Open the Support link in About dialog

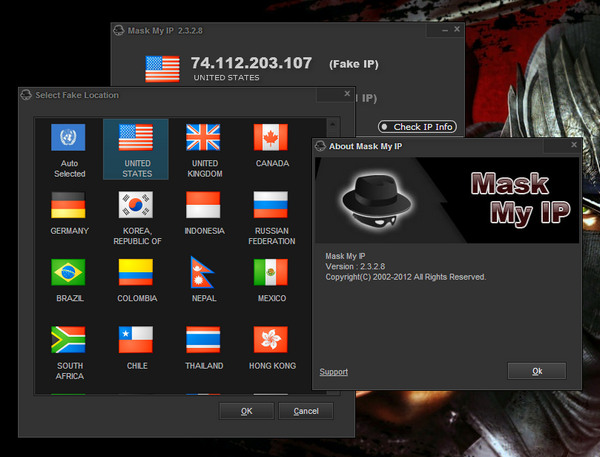(x=334, y=372)
